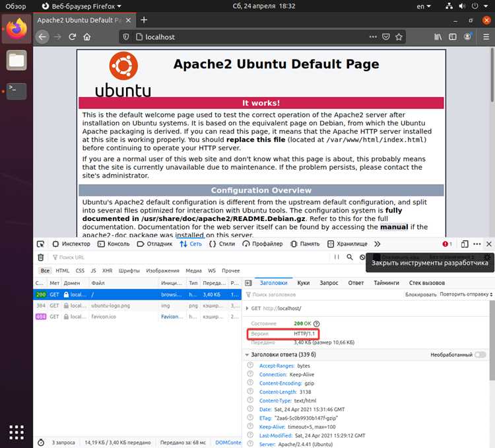Open system status menu arrow
Image resolution: width=495 pixels, height=448 pixels.
tap(486, 6)
